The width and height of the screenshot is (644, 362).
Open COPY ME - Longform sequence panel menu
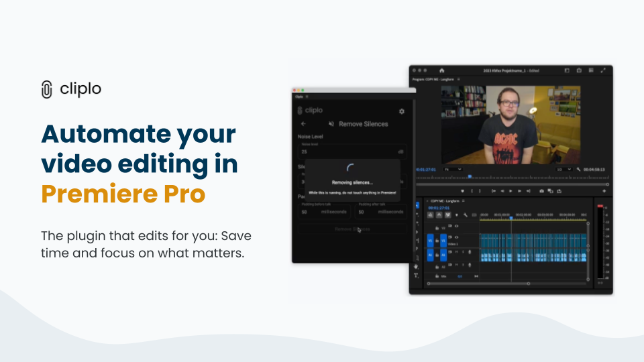tap(464, 200)
